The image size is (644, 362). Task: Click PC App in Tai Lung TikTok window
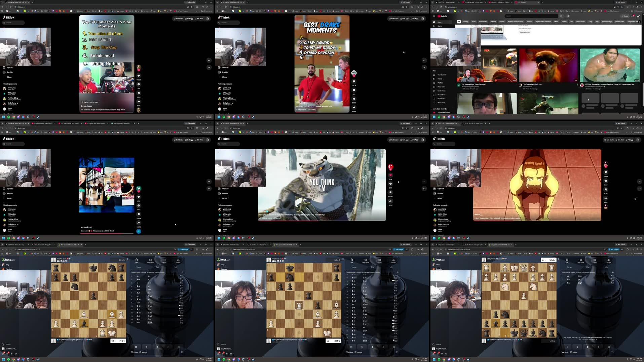pyautogui.click(x=415, y=140)
